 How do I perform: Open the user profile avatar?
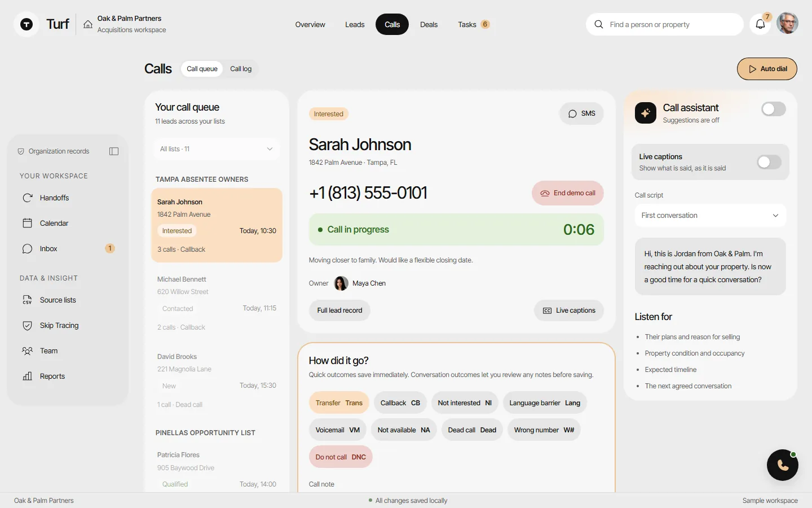click(x=787, y=24)
